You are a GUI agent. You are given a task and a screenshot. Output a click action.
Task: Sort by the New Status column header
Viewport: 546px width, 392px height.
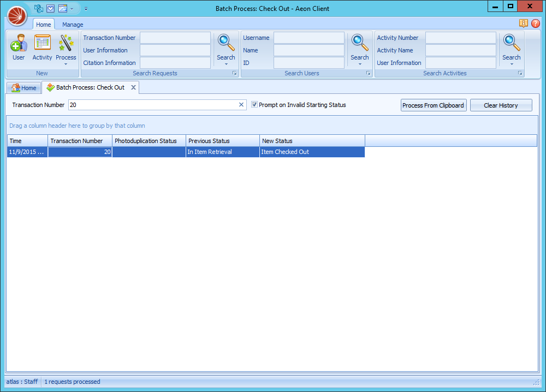[311, 141]
